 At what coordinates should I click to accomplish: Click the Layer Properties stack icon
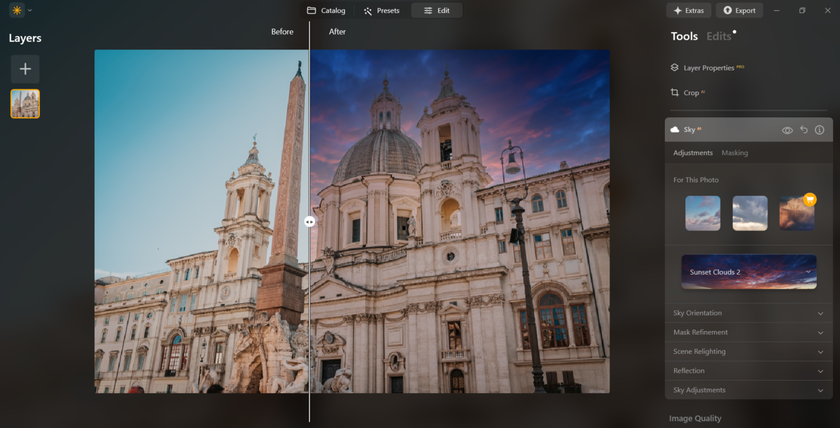[x=674, y=67]
